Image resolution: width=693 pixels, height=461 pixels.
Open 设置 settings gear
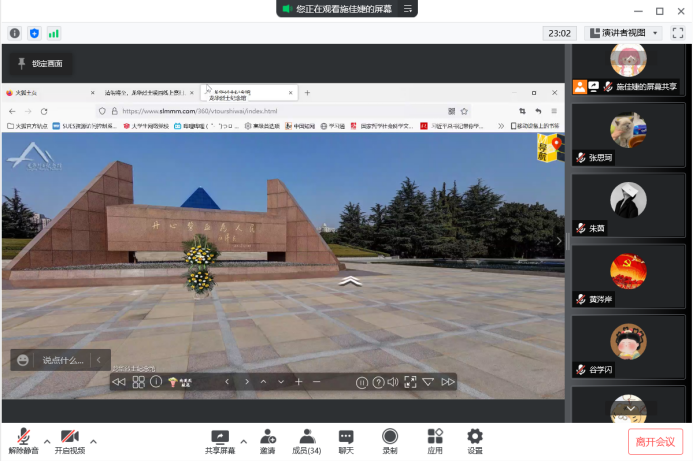(x=475, y=440)
